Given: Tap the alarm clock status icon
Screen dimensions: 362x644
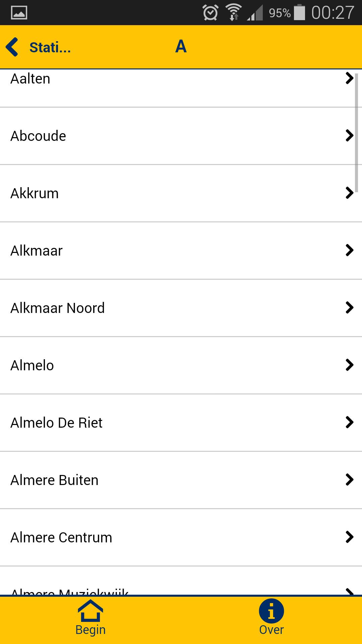Looking at the screenshot, I should coord(210,13).
